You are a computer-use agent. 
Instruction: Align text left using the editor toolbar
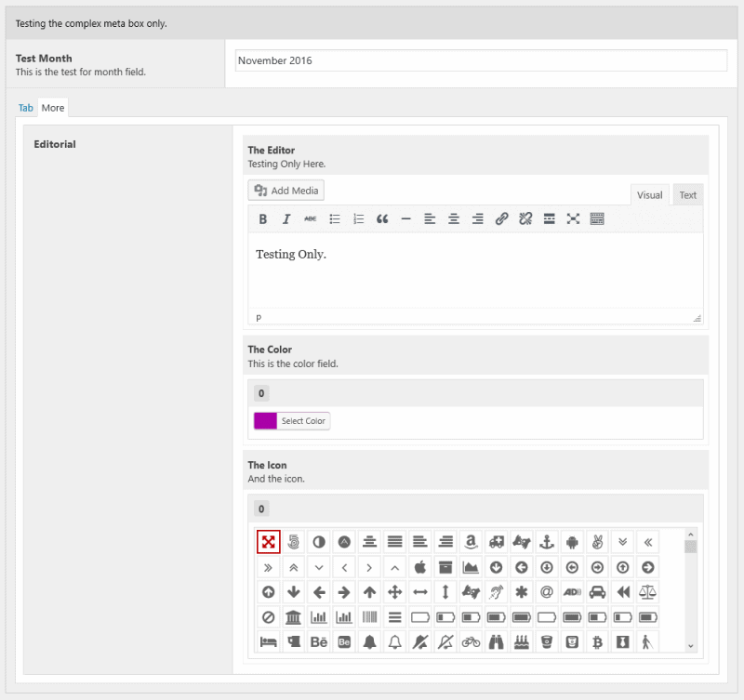[430, 218]
